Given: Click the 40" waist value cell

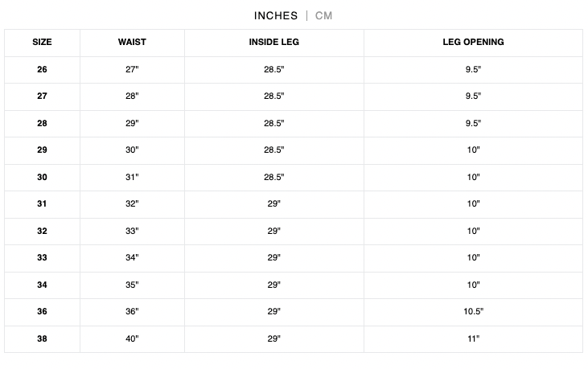Looking at the screenshot, I should coord(132,338).
